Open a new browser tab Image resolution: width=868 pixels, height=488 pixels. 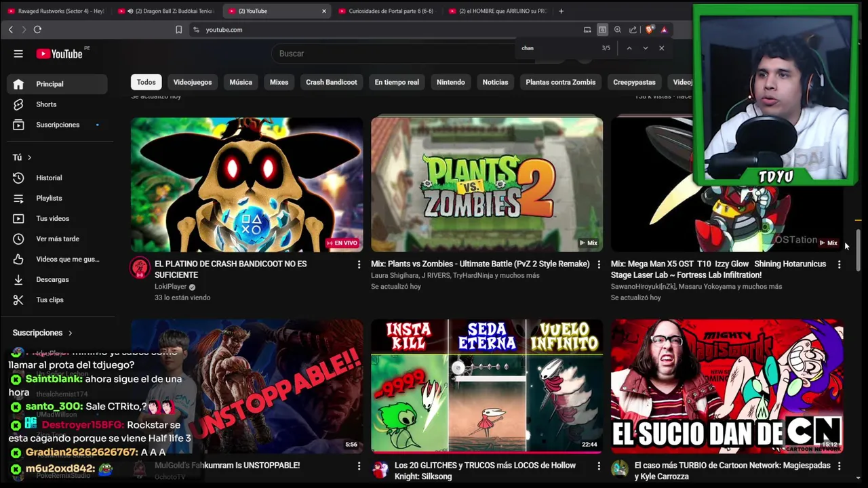click(561, 11)
